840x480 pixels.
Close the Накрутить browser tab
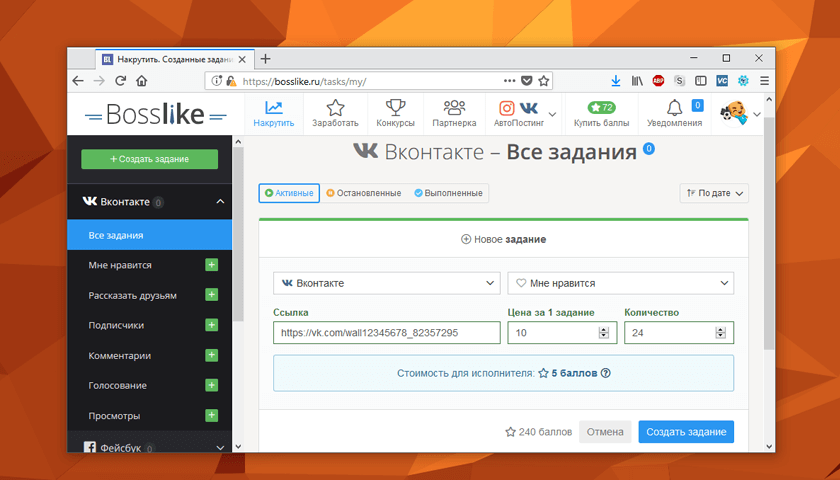(x=242, y=59)
